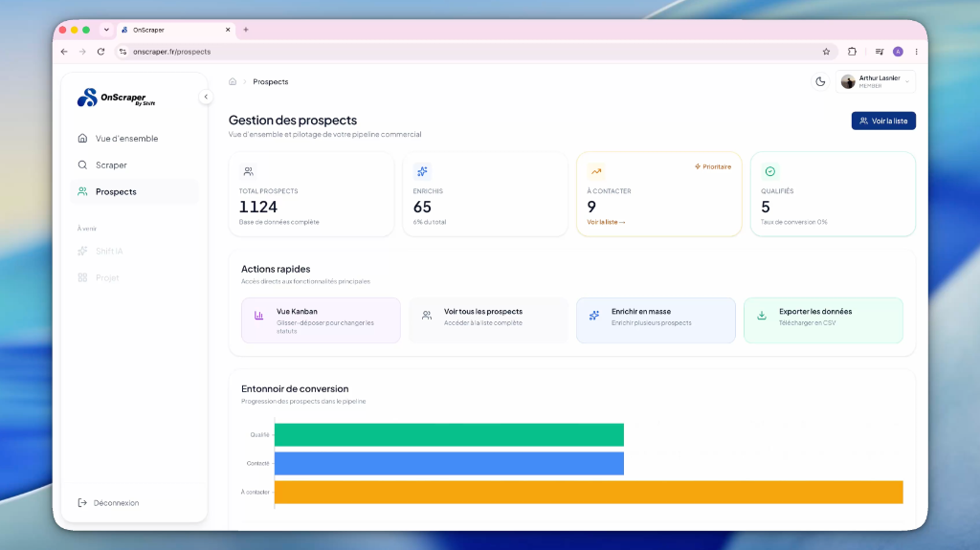Click the Prospects breadcrumb text
This screenshot has height=550, width=980.
(271, 82)
